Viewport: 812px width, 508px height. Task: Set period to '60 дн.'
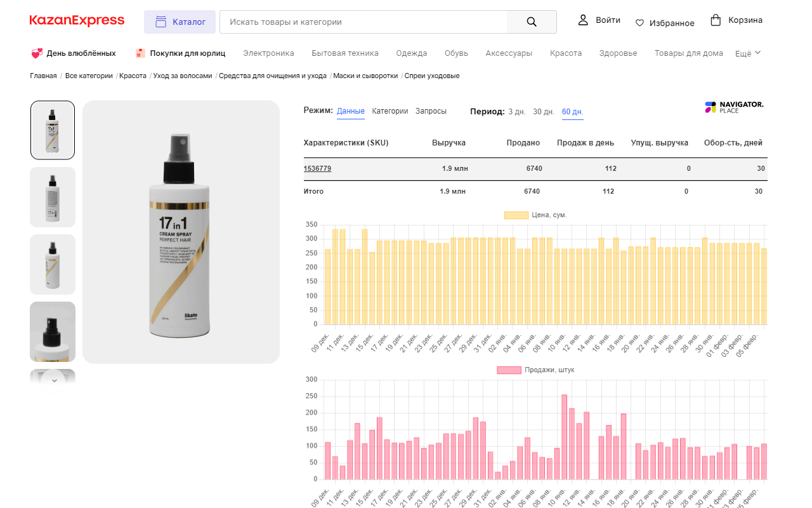click(x=573, y=112)
